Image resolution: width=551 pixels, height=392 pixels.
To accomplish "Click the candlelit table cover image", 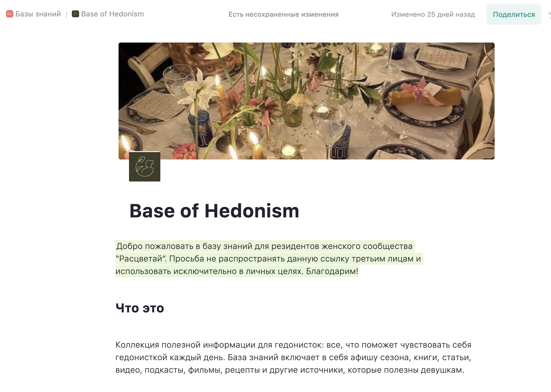I will pyautogui.click(x=306, y=101).
